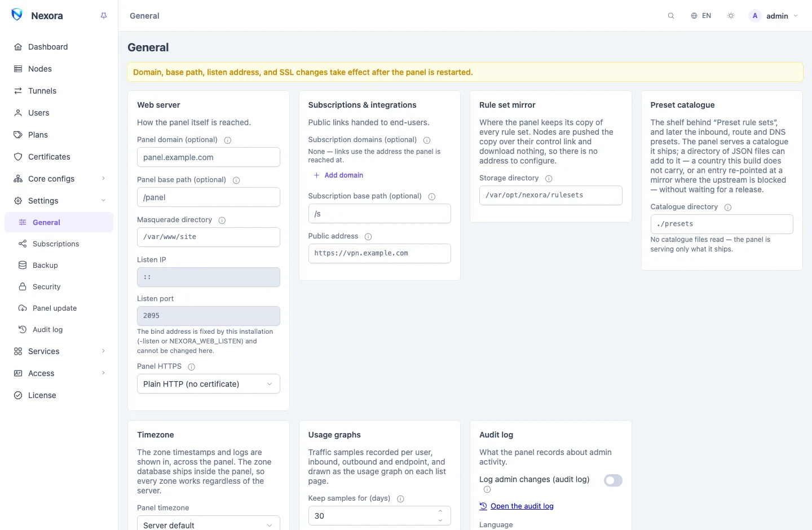Expand the Access menu

(59, 373)
